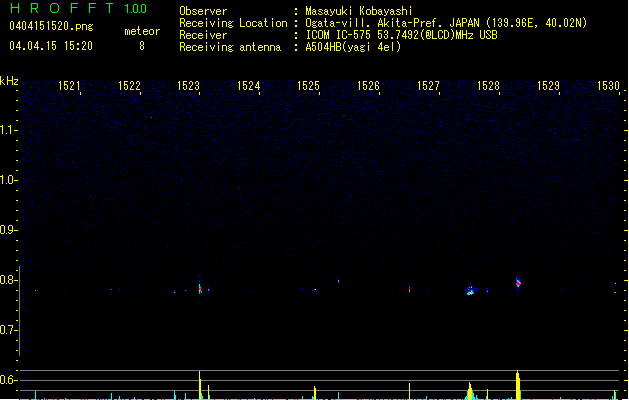This screenshot has width=629, height=400.
Task: Click the 0.6 kHz frequency label
Action: click(8, 380)
